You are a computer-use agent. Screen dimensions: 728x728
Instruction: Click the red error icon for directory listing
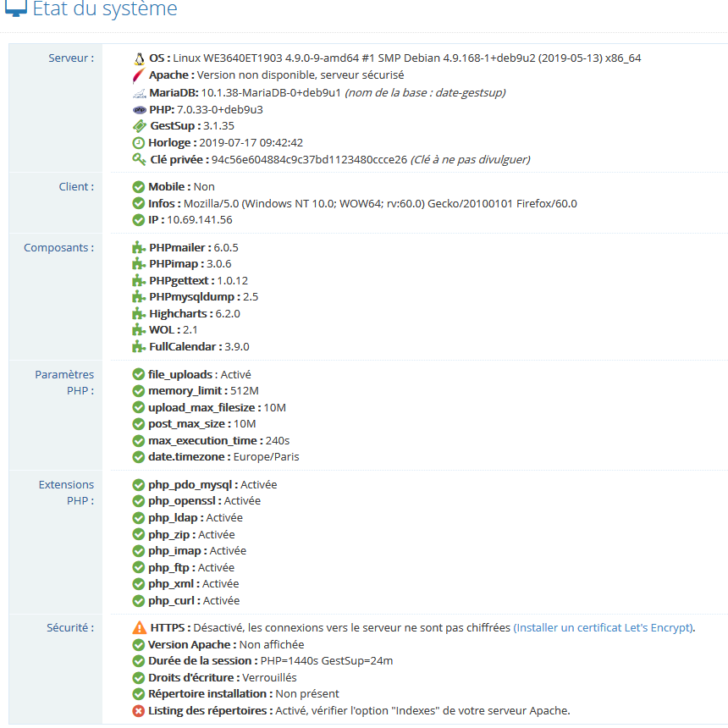139,710
